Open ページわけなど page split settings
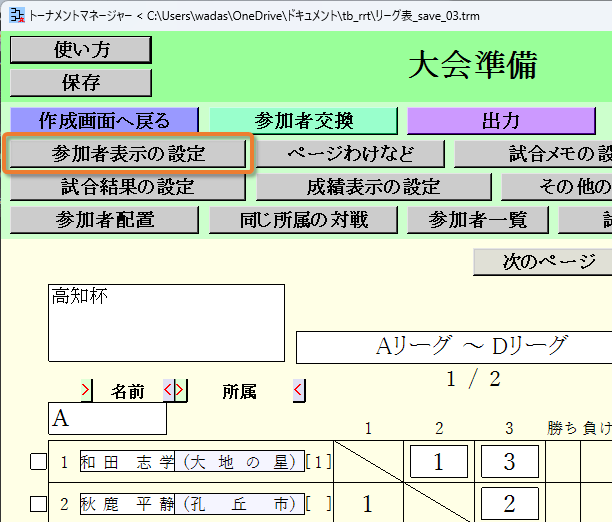Viewport: 612px width, 522px height. 350,153
